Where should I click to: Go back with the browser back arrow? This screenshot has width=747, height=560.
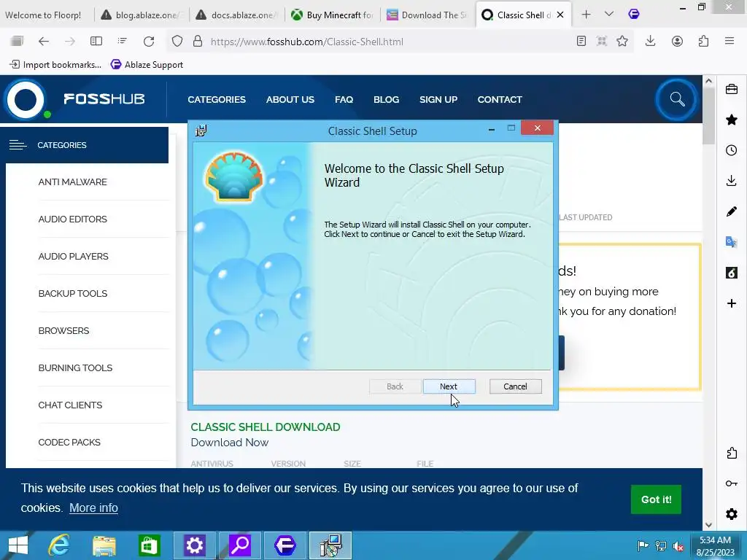click(x=44, y=42)
